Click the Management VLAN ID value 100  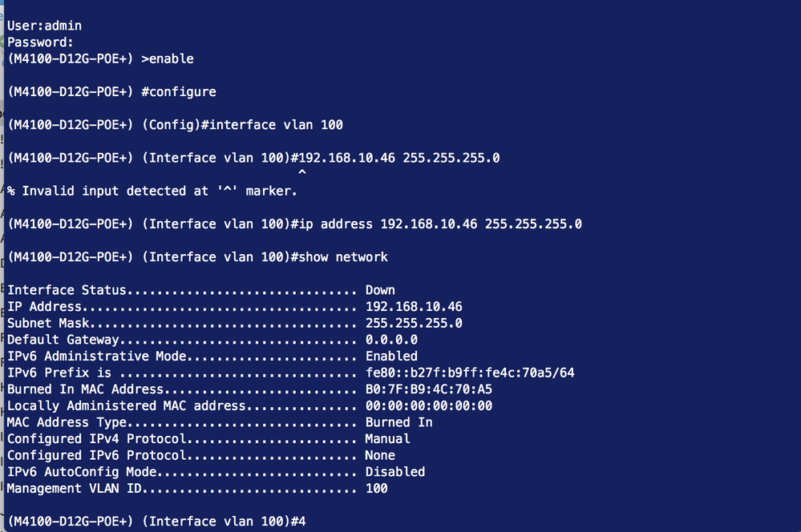click(376, 488)
